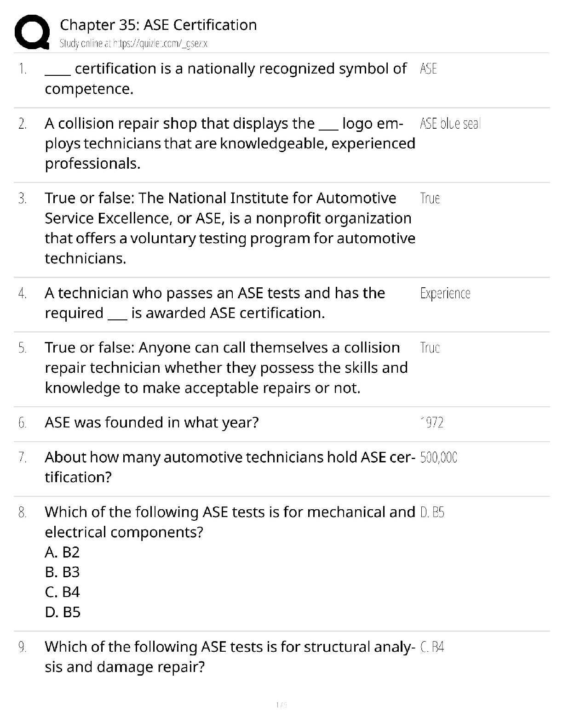Click the '500,000' answer text
The height and width of the screenshot is (728, 563).
point(438,457)
